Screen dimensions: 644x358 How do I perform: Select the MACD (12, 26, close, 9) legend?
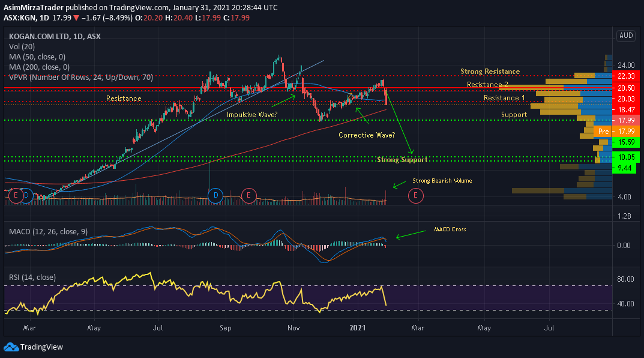(48, 231)
